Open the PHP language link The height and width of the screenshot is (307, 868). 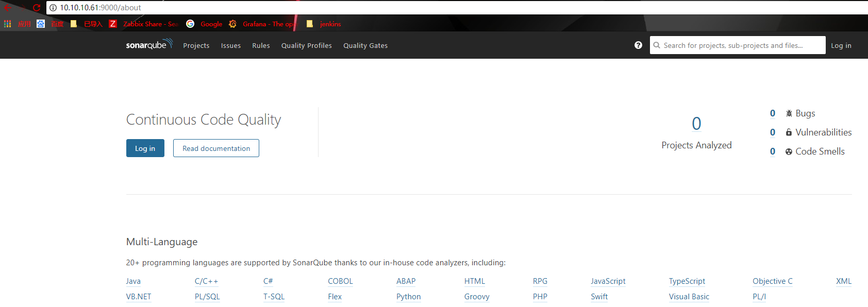pos(540,297)
